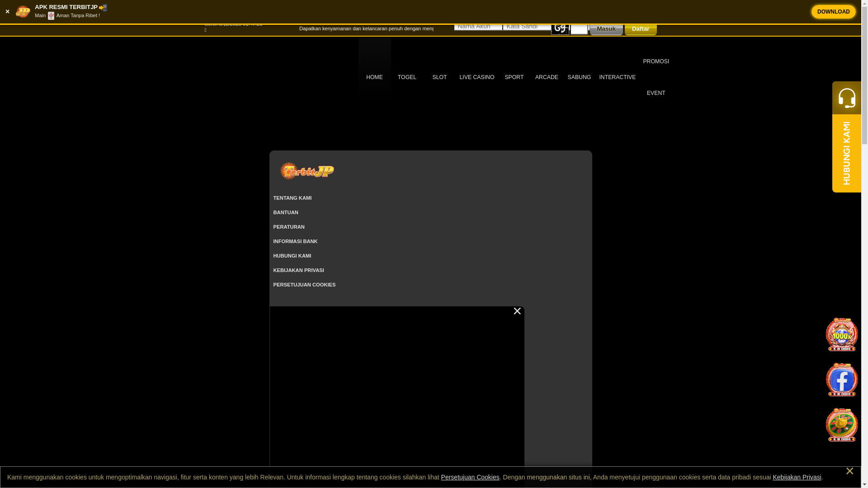This screenshot has width=868, height=488.
Task: Open Kebijakan Privasi link in cookie bar
Action: 797,477
